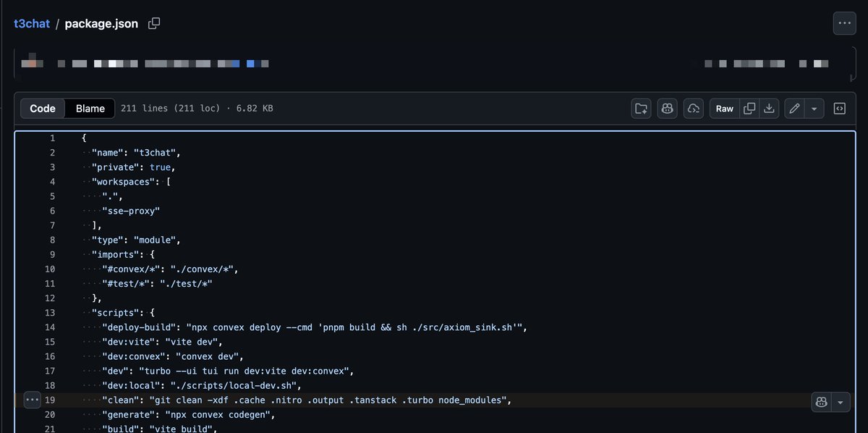Click the "type": "module" line

pyautogui.click(x=136, y=240)
